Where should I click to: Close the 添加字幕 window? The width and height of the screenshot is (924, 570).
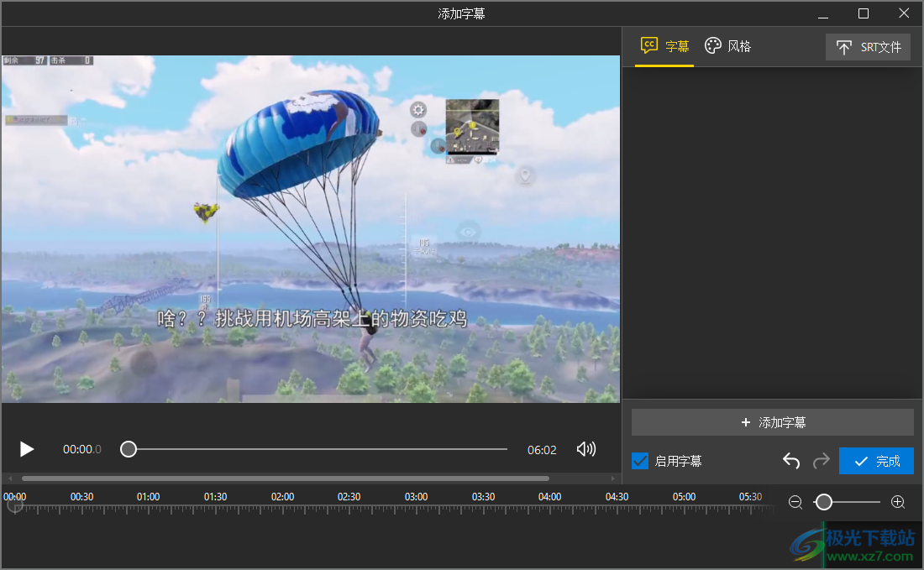pyautogui.click(x=904, y=13)
